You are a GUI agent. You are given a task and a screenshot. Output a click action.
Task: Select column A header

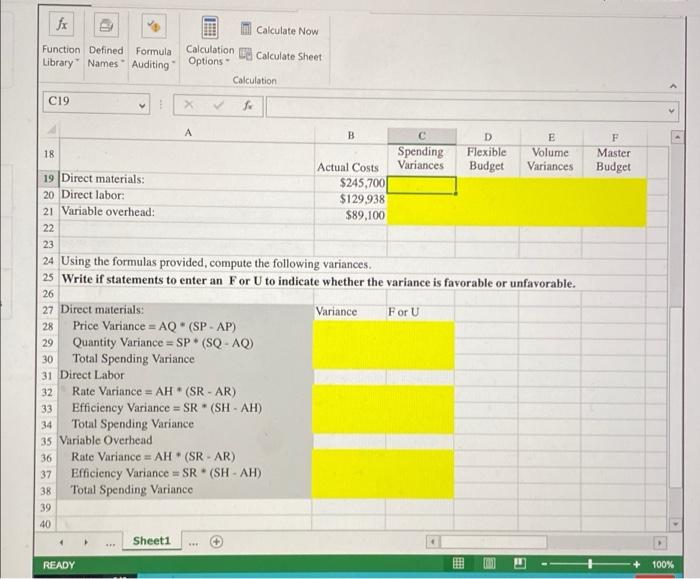188,133
